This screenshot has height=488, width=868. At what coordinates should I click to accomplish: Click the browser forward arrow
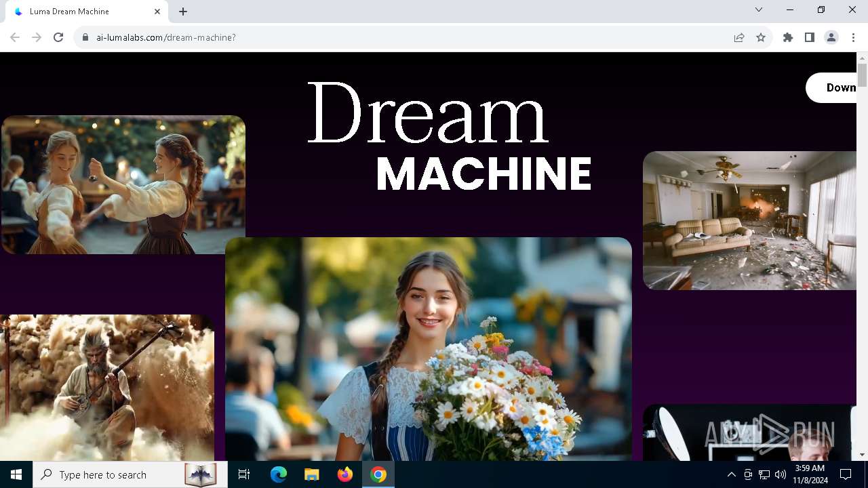tap(37, 37)
